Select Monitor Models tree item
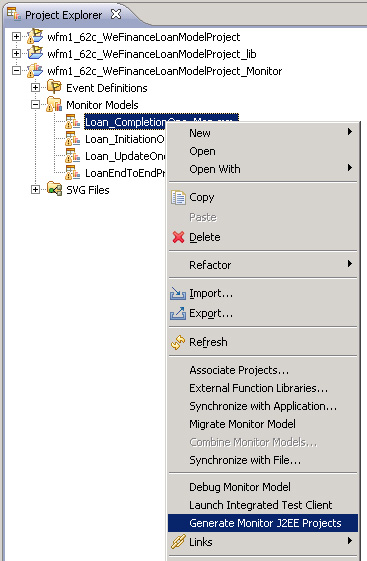This screenshot has width=367, height=561. pos(102,105)
